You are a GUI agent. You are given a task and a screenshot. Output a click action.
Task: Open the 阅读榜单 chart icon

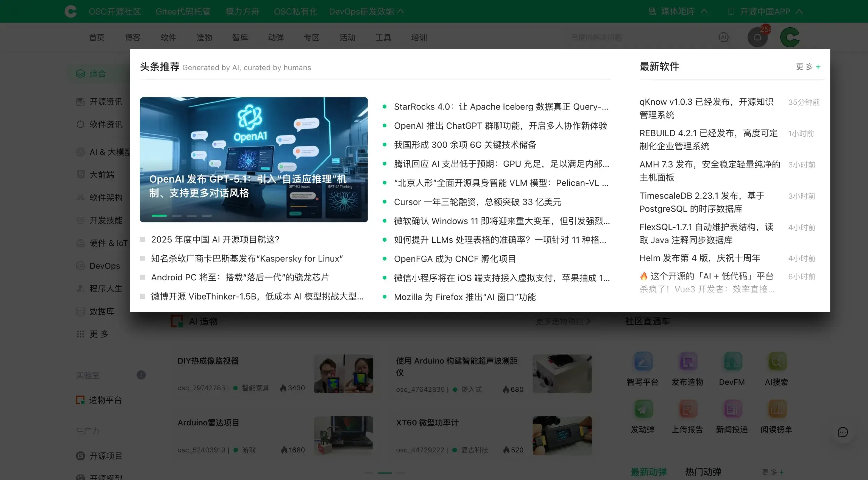[776, 409]
